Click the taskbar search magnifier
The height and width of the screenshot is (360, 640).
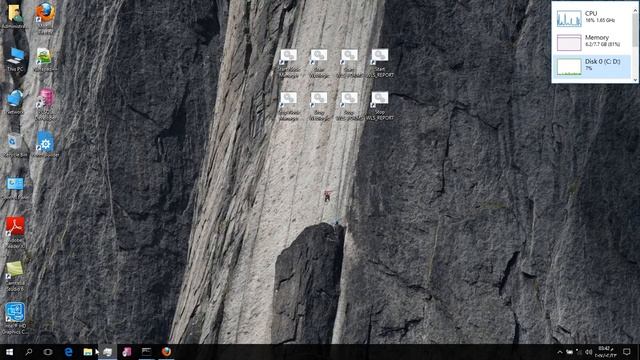[29, 352]
